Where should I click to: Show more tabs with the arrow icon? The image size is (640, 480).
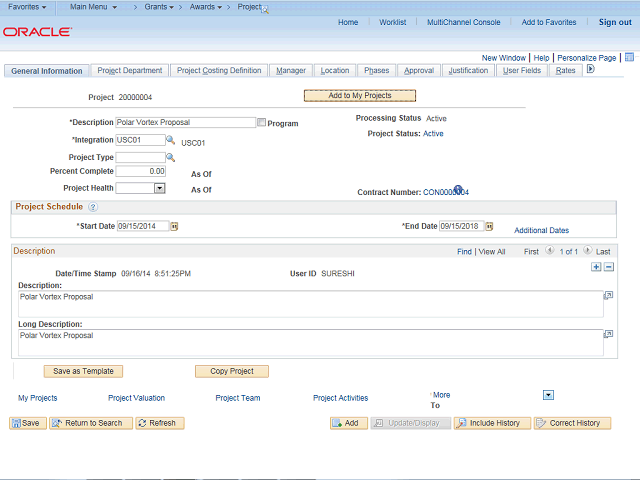[x=590, y=70]
